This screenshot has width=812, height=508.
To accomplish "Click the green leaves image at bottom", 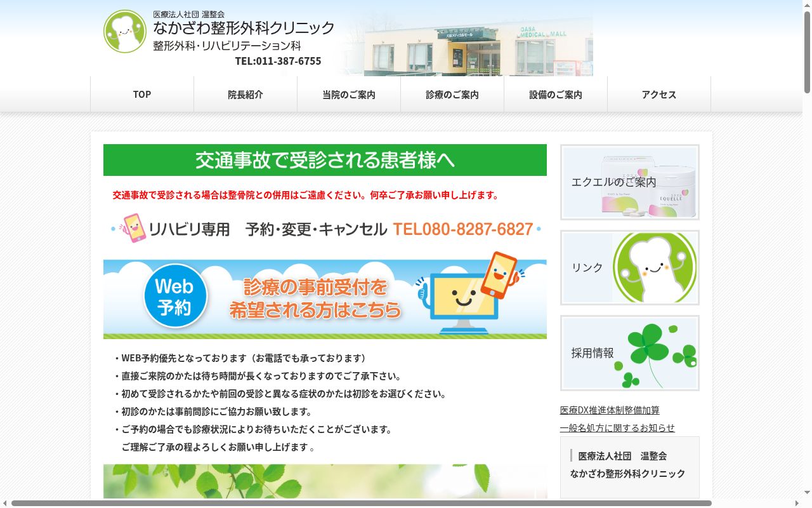I will [x=325, y=481].
